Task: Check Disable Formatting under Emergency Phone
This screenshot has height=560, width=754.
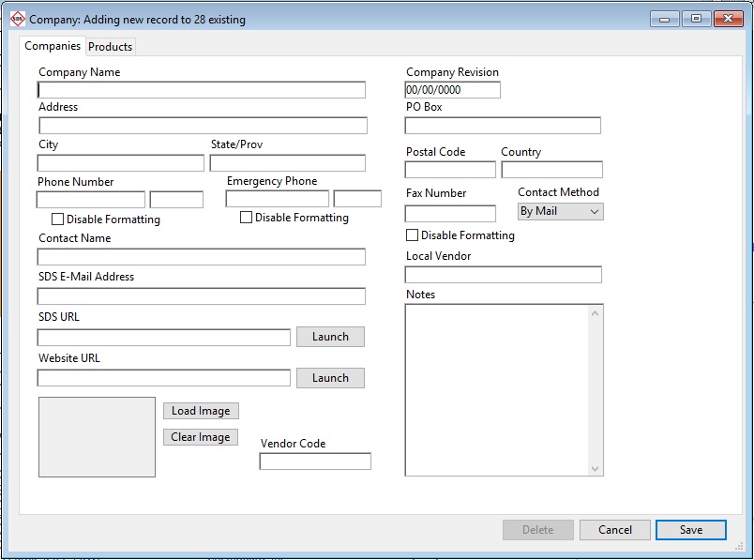Action: pos(247,218)
